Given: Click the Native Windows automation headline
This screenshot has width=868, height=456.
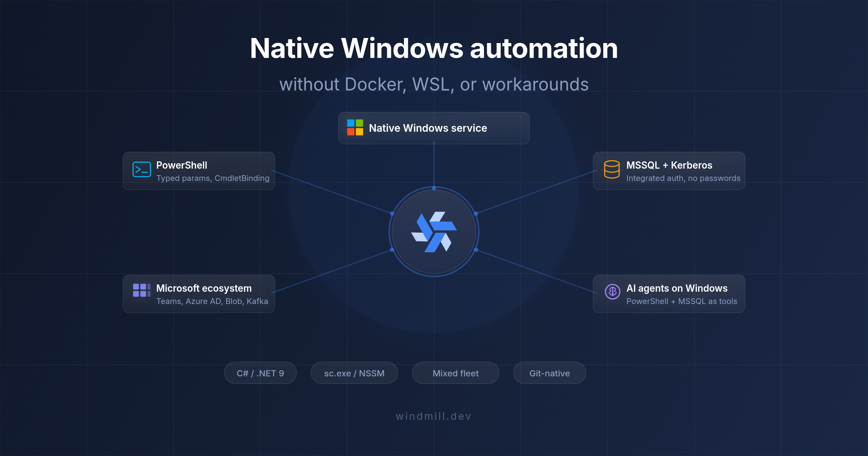Looking at the screenshot, I should [x=434, y=48].
